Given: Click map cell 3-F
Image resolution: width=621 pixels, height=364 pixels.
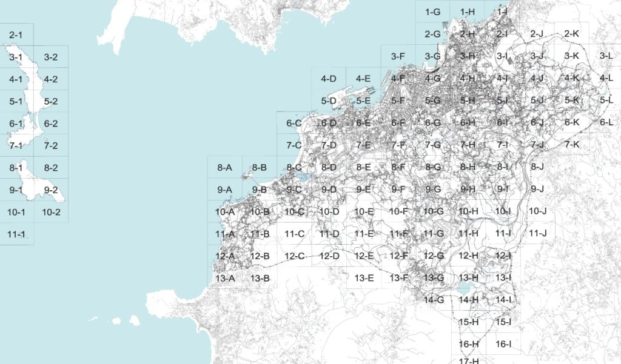Looking at the screenshot, I should coord(398,56).
